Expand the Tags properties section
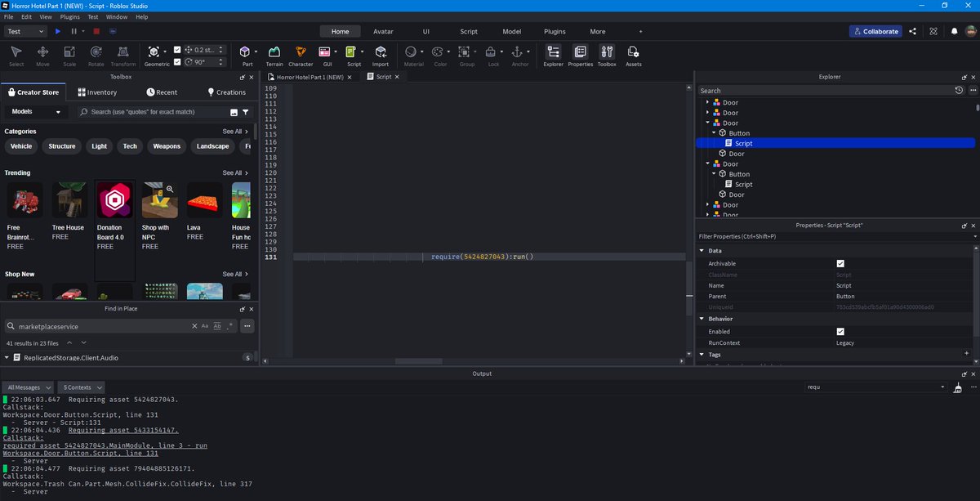Viewport: 980px width, 501px height. pyautogui.click(x=701, y=355)
